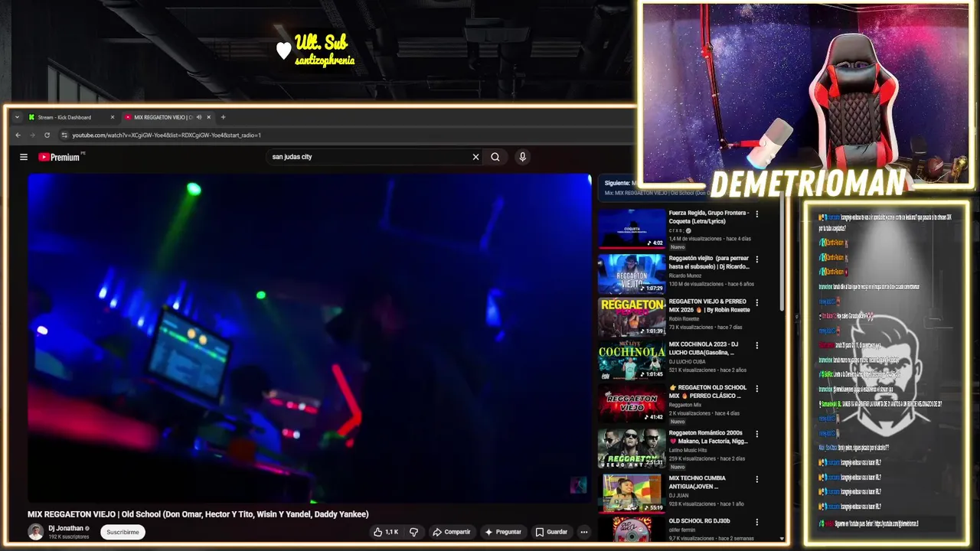This screenshot has width=980, height=551.
Task: Open the browser tab search dropdown
Action: tap(18, 117)
